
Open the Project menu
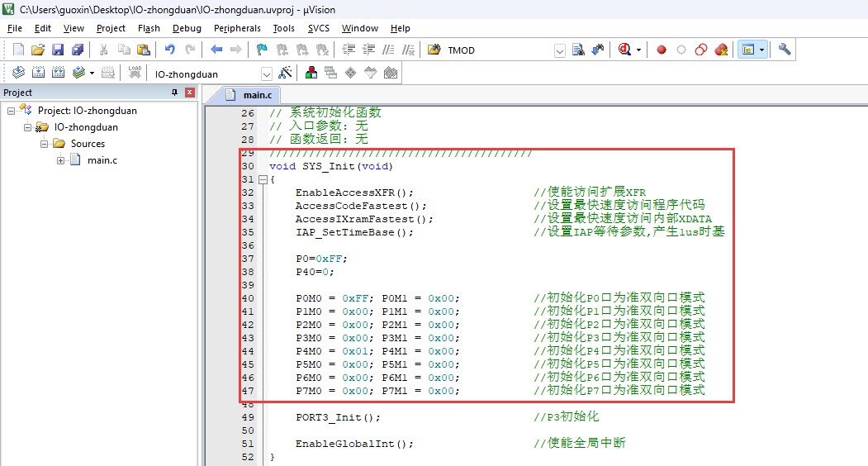coord(111,28)
